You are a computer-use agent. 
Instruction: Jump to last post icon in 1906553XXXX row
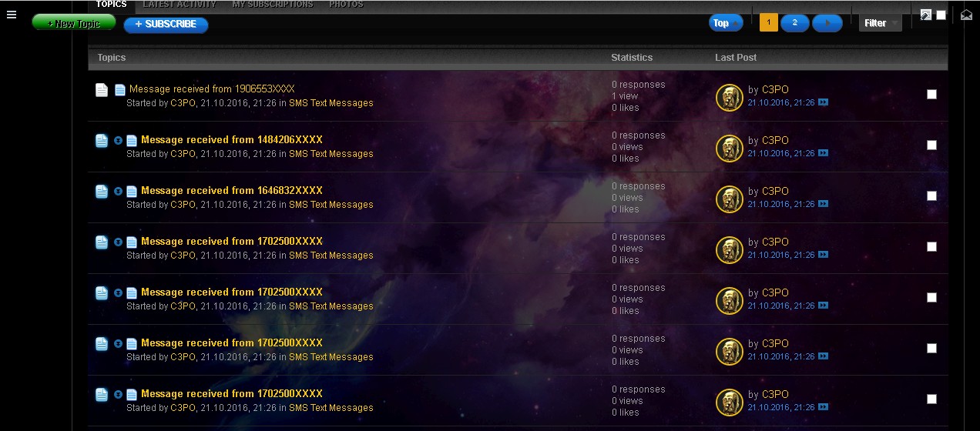(x=824, y=102)
